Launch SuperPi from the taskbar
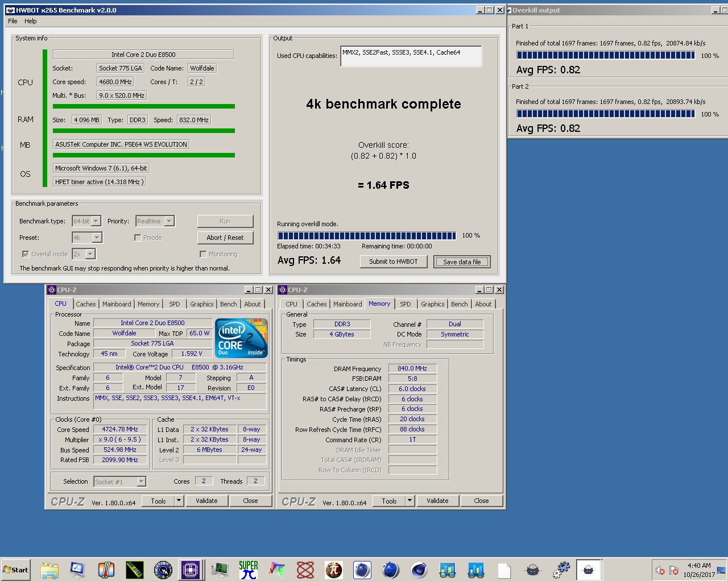The width and height of the screenshot is (728, 582). tap(249, 569)
